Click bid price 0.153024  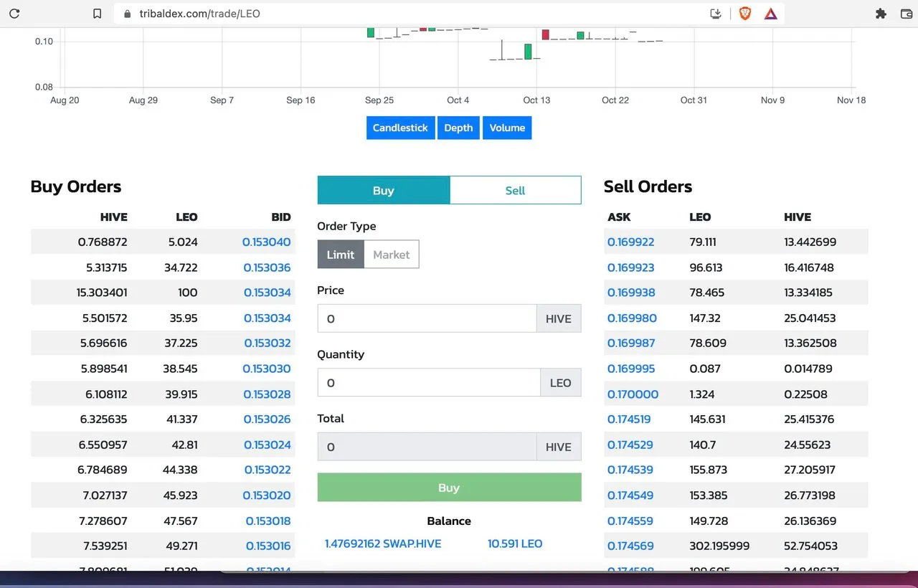[x=267, y=445]
